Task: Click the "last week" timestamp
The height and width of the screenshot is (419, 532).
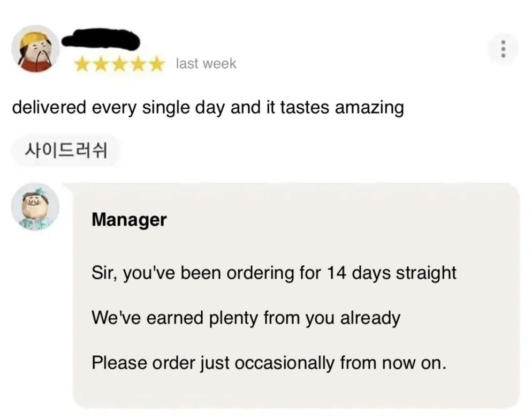Action: tap(206, 64)
